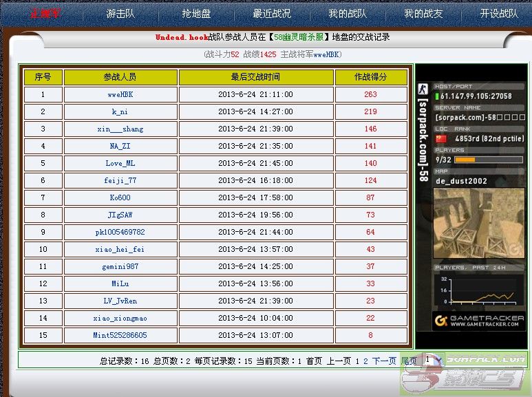Click the GameTracker logo at the banner bottom
This screenshot has width=532, height=397.
476,321
